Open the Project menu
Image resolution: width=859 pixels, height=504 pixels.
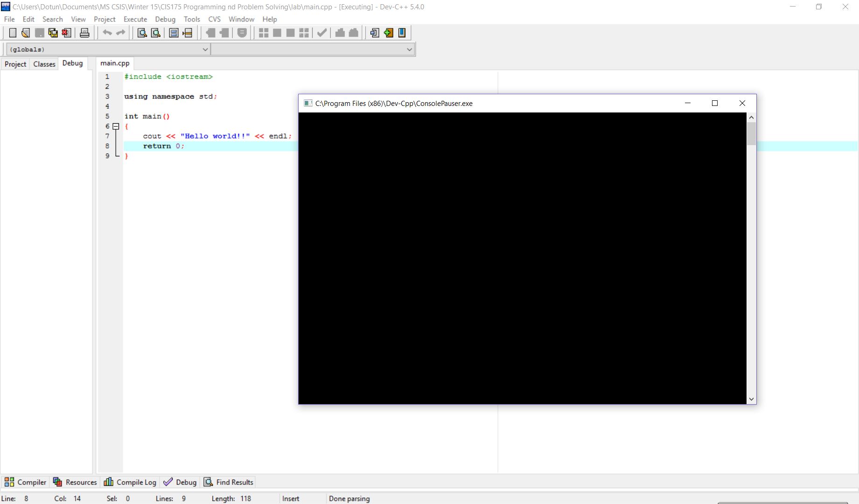[x=105, y=19]
